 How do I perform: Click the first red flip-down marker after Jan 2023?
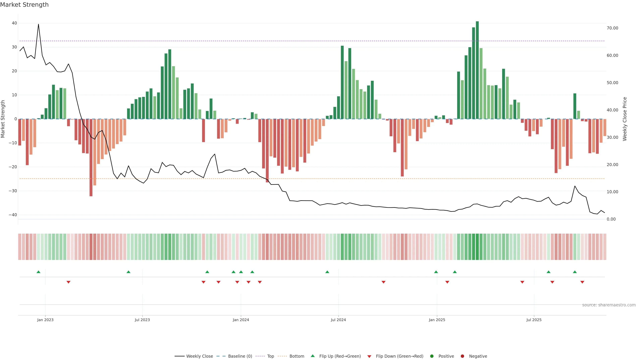tap(68, 282)
